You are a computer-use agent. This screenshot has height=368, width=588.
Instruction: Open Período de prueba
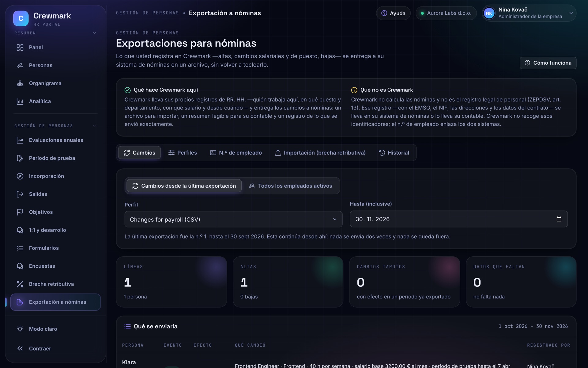tap(55, 158)
